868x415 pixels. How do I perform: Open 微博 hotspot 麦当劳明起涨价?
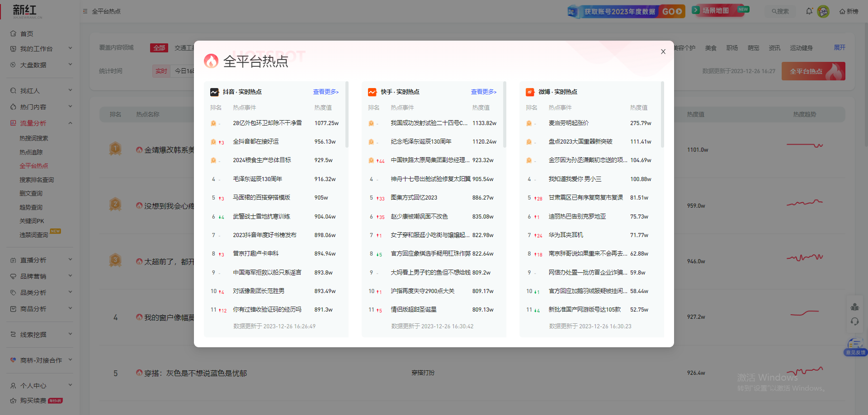[x=568, y=123]
